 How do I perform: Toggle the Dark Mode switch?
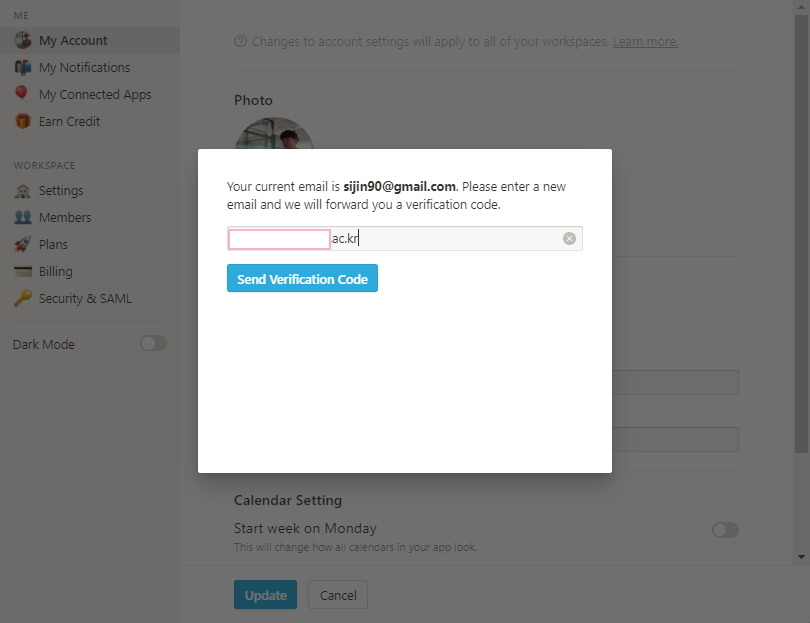153,343
